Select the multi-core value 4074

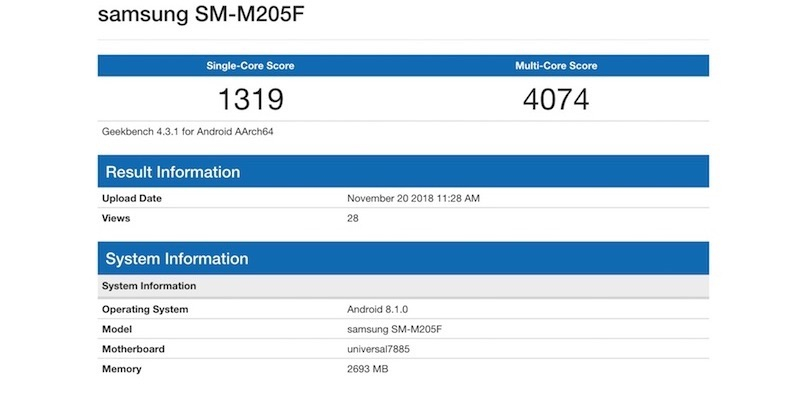(556, 99)
